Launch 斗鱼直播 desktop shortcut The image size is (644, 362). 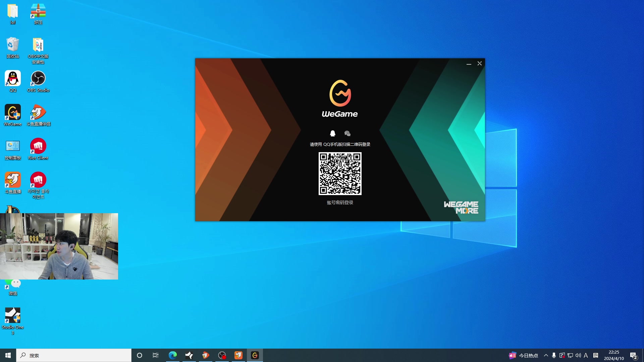[13, 183]
